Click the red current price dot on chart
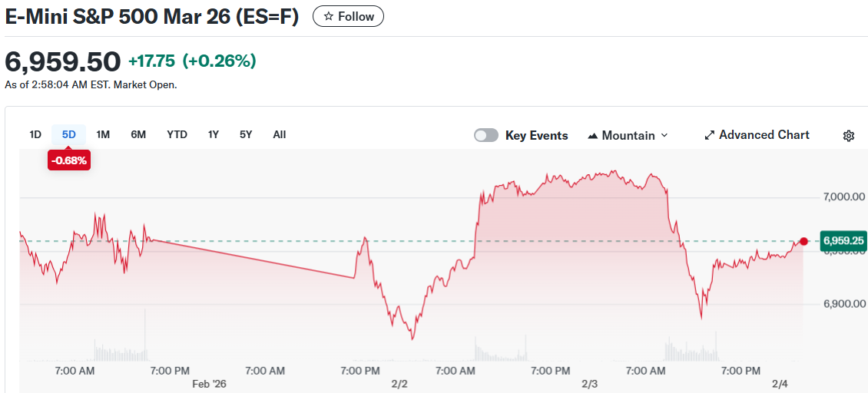 803,241
